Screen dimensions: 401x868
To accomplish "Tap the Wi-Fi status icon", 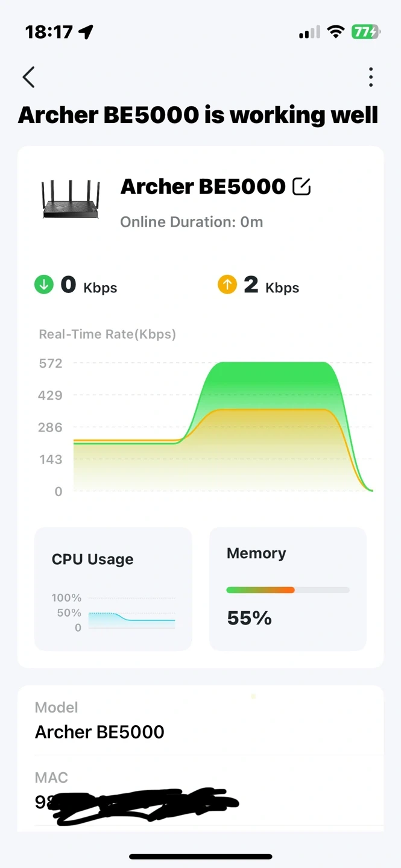I will coord(335,32).
